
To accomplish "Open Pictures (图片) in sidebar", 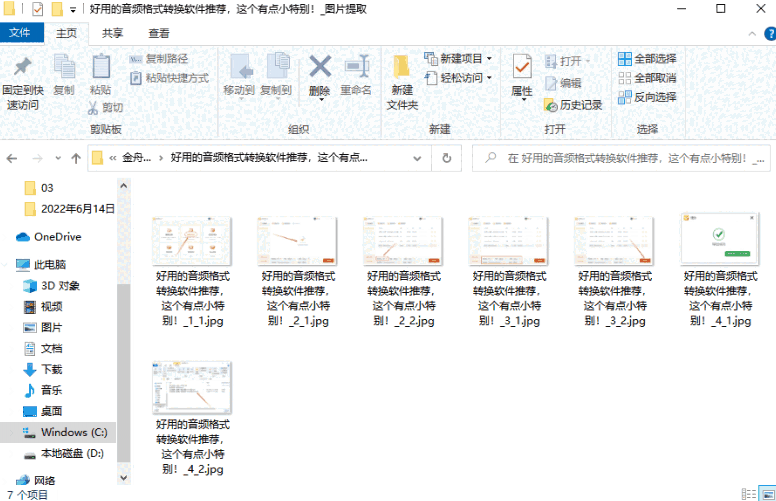I will 43,327.
